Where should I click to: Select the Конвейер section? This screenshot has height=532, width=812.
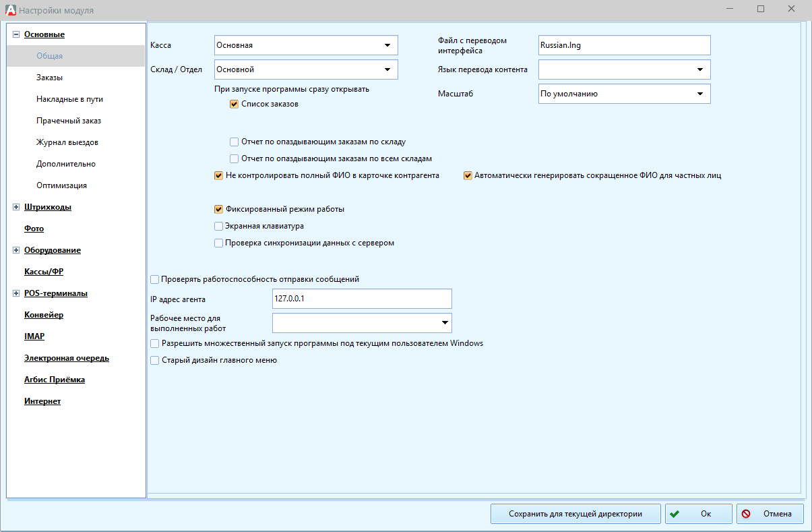(44, 315)
